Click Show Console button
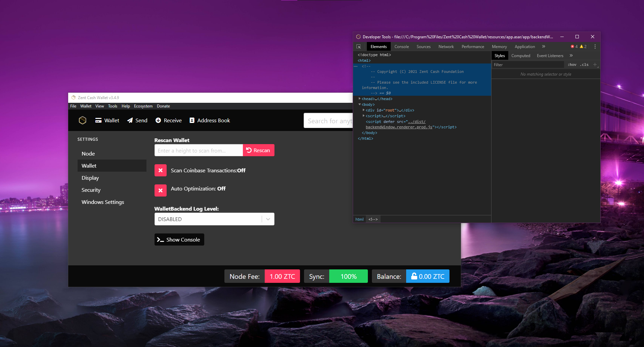The image size is (644, 347). pyautogui.click(x=179, y=240)
